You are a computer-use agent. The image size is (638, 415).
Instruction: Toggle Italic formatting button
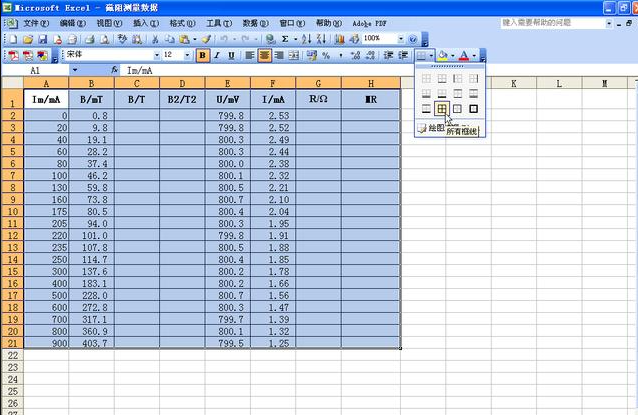(x=217, y=56)
